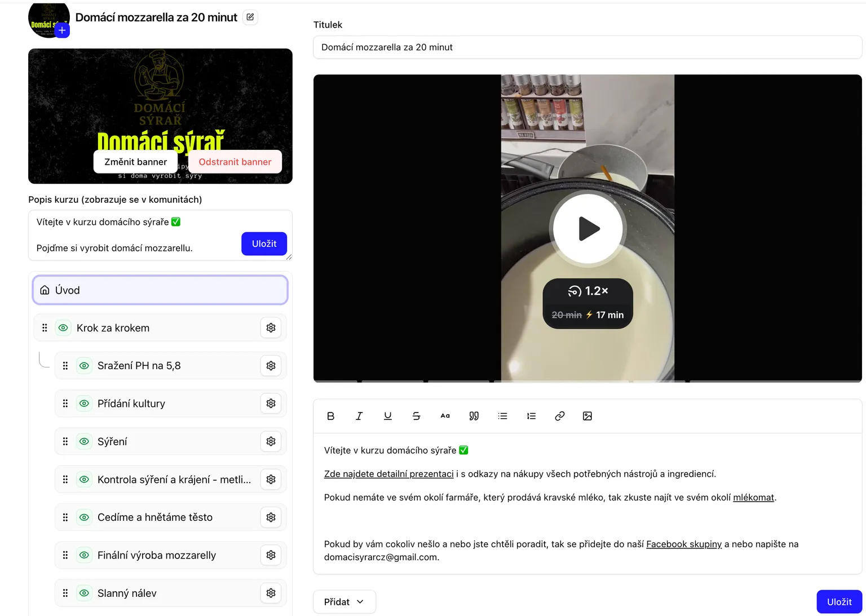Insert a blockquote using the quote icon
866x616 pixels.
pos(474,416)
